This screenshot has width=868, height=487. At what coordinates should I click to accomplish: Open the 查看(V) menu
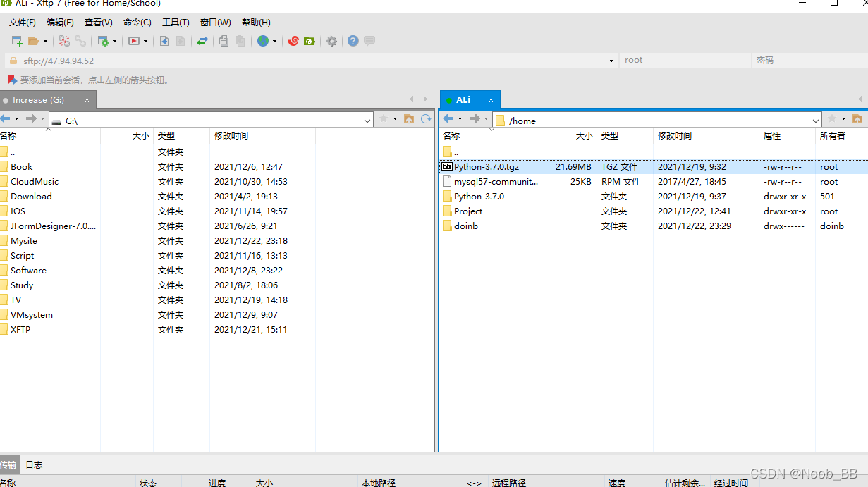(99, 23)
